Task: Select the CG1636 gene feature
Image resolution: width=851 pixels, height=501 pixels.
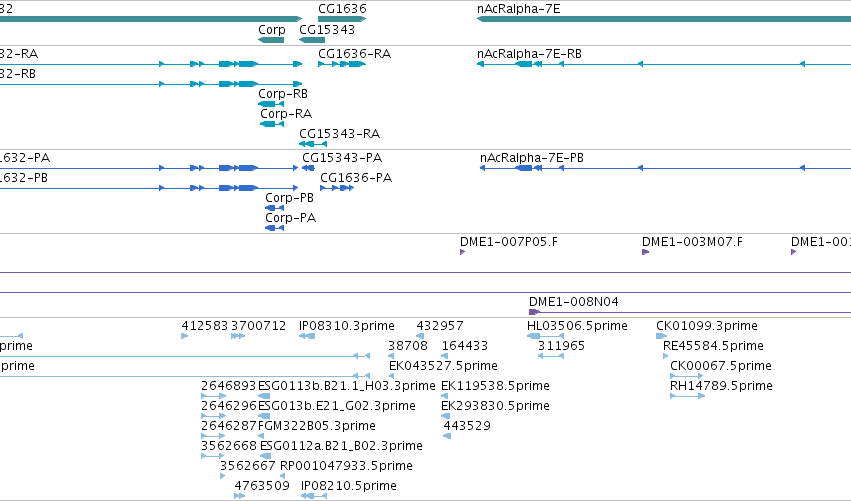Action: pos(342,19)
